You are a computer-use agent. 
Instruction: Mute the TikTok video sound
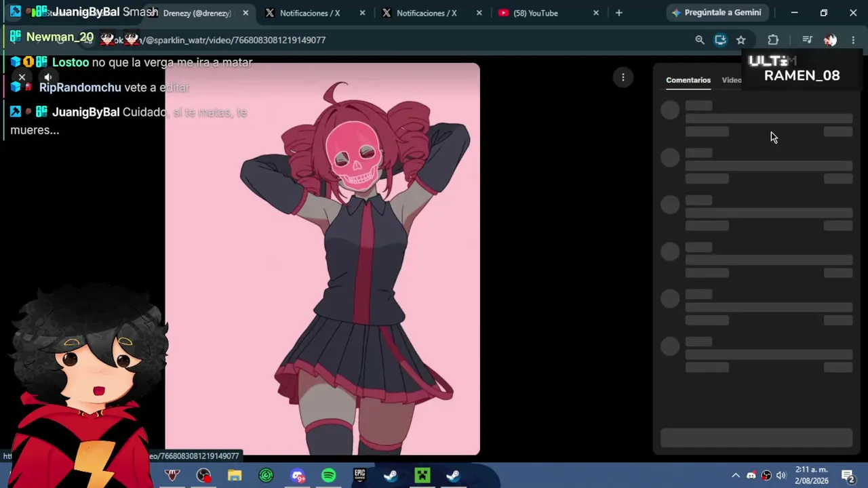[47, 77]
